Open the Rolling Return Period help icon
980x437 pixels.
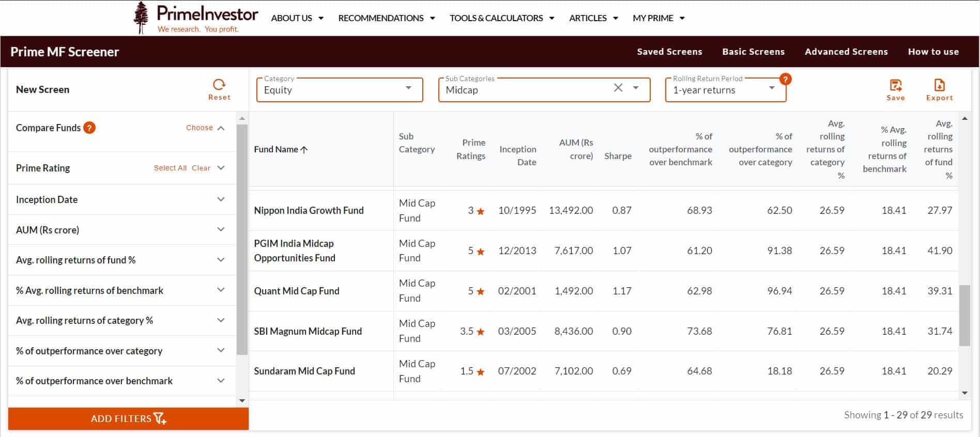(785, 79)
